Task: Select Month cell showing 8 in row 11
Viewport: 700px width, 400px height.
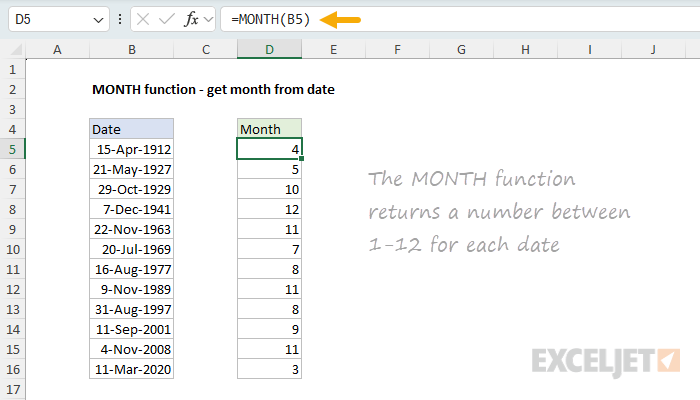Action: pos(270,269)
